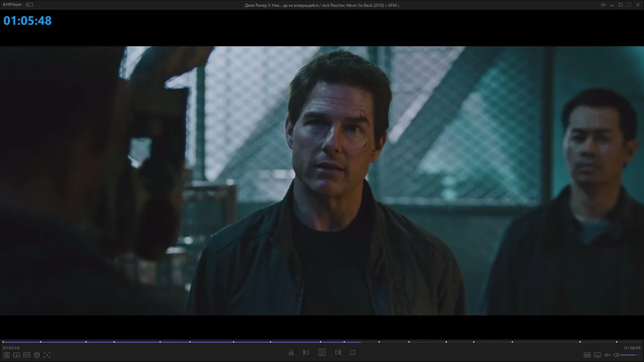Click the total duration 01:58:09 label
This screenshot has height=362, width=644.
pyautogui.click(x=632, y=348)
